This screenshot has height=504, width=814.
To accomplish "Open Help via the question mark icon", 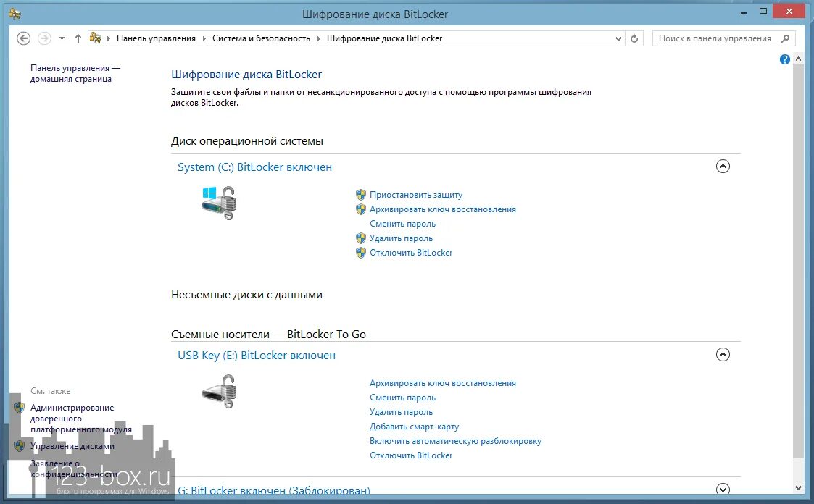I will click(x=784, y=59).
